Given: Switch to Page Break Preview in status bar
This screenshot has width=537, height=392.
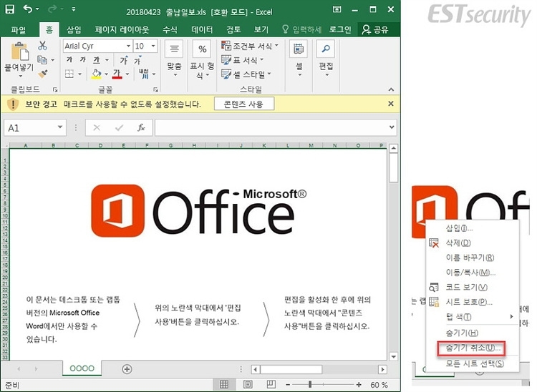Looking at the screenshot, I should (271, 384).
